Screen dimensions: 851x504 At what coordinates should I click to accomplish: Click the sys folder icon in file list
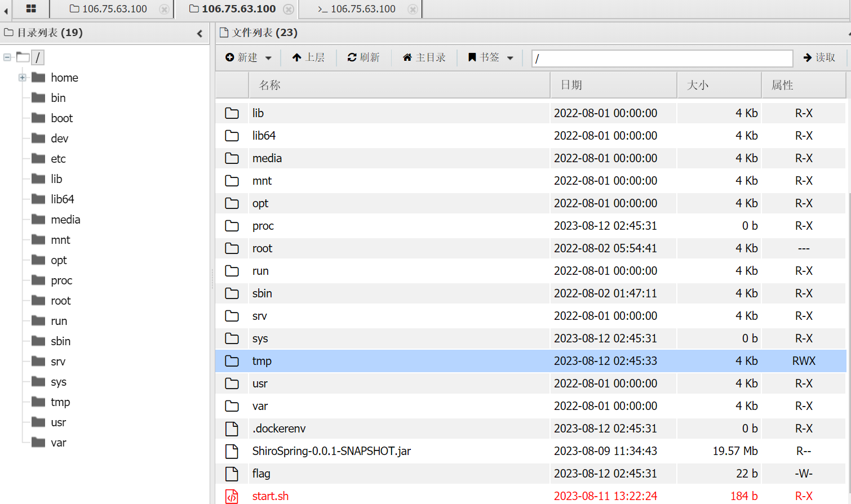click(x=232, y=338)
